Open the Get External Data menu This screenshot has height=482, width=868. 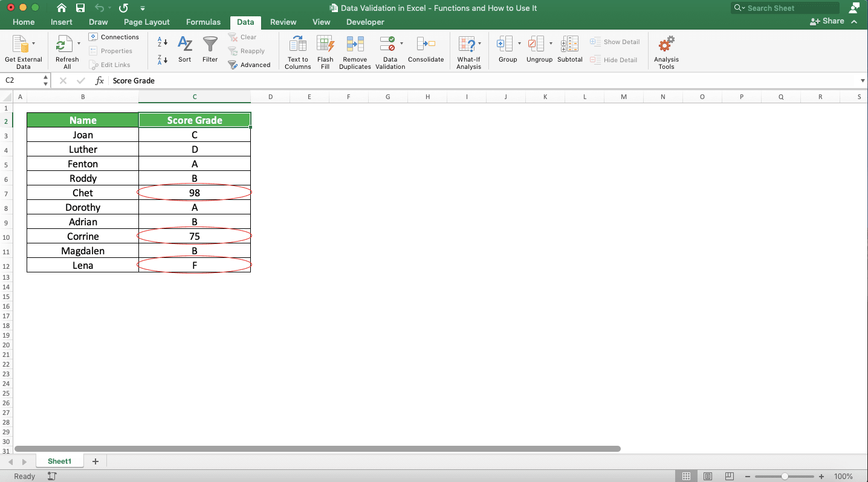click(x=24, y=52)
